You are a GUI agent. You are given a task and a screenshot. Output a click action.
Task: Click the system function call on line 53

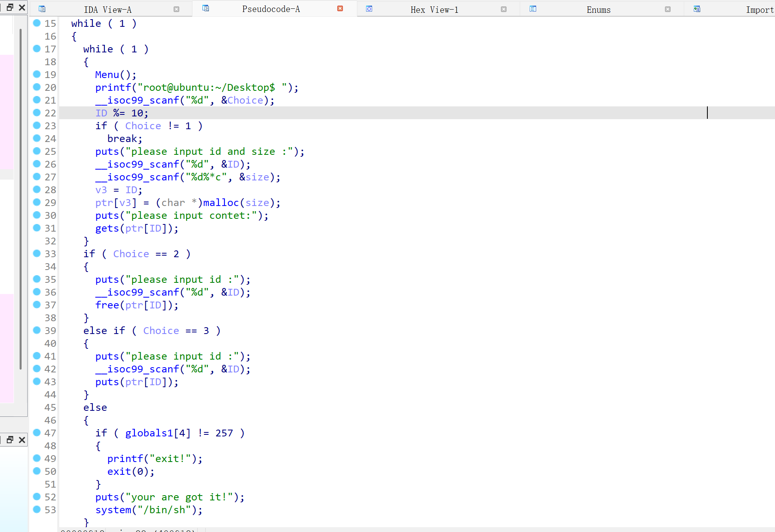[x=113, y=510]
